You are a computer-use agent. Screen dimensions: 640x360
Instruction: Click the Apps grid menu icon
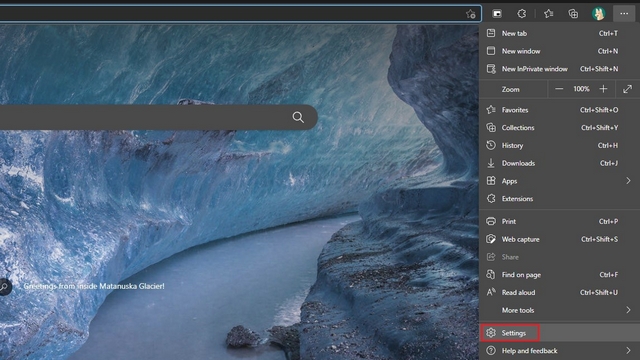491,181
